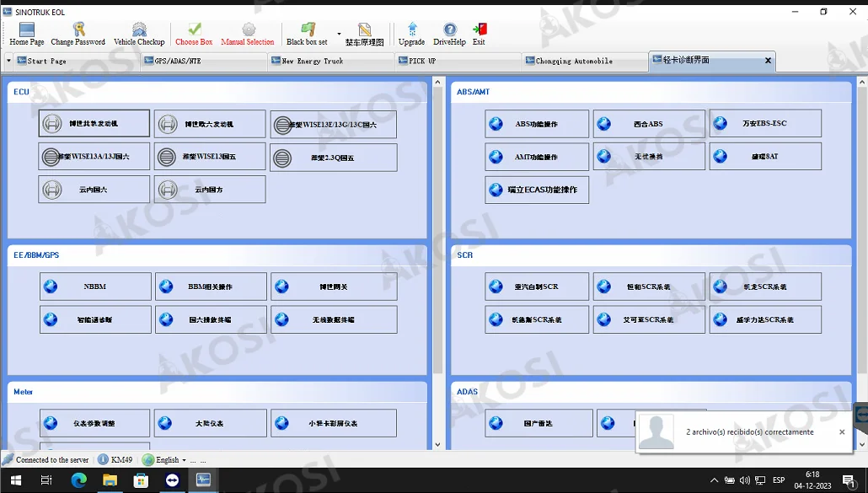Open the 西合ABS module button
Screen dimensions: 868x493
(x=648, y=124)
